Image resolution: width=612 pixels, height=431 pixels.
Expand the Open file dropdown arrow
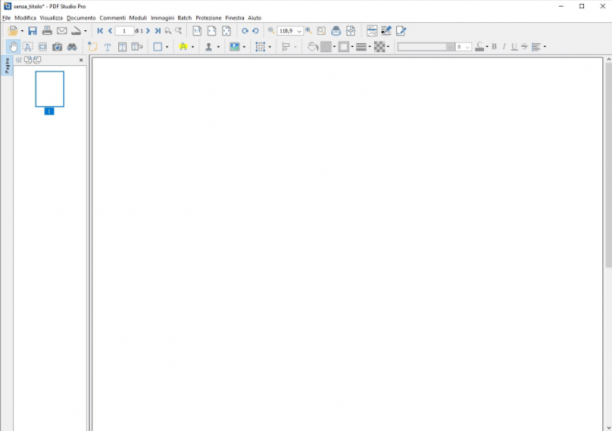pos(22,31)
